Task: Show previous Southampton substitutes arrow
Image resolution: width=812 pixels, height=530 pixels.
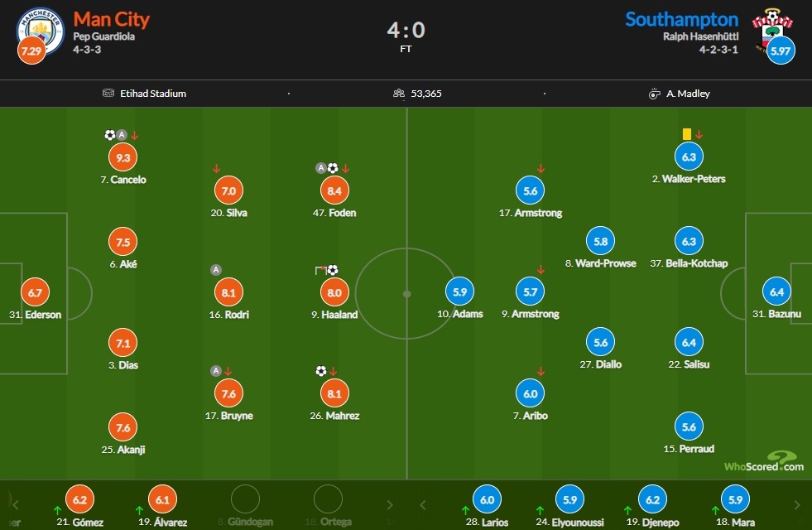Action: point(423,504)
